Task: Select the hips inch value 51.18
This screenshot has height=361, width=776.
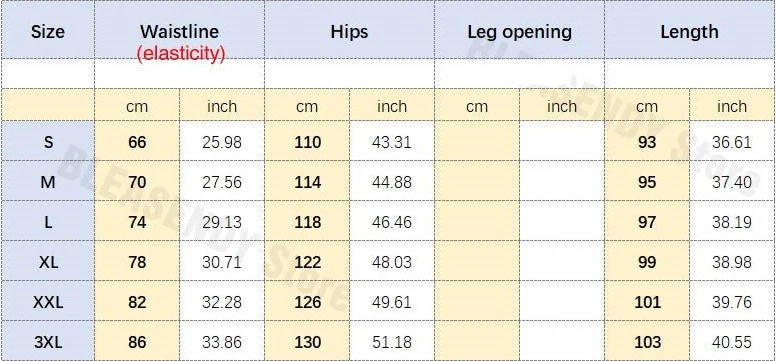Action: click(x=391, y=342)
